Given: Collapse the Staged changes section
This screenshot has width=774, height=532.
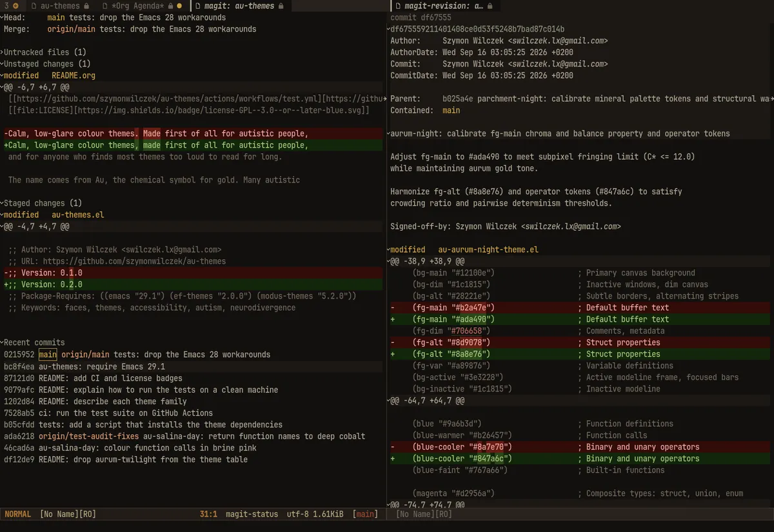Looking at the screenshot, I should point(2,203).
